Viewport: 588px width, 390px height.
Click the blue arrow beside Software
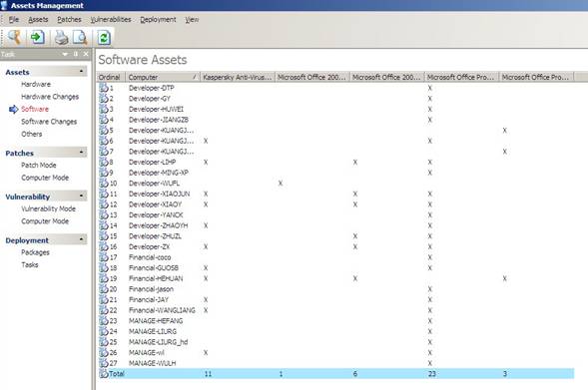[14, 109]
